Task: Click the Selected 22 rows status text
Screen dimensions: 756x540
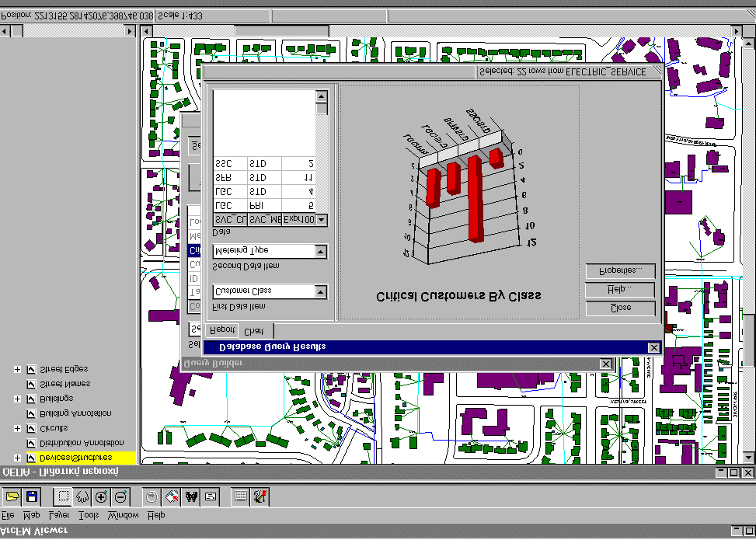Action: click(563, 72)
